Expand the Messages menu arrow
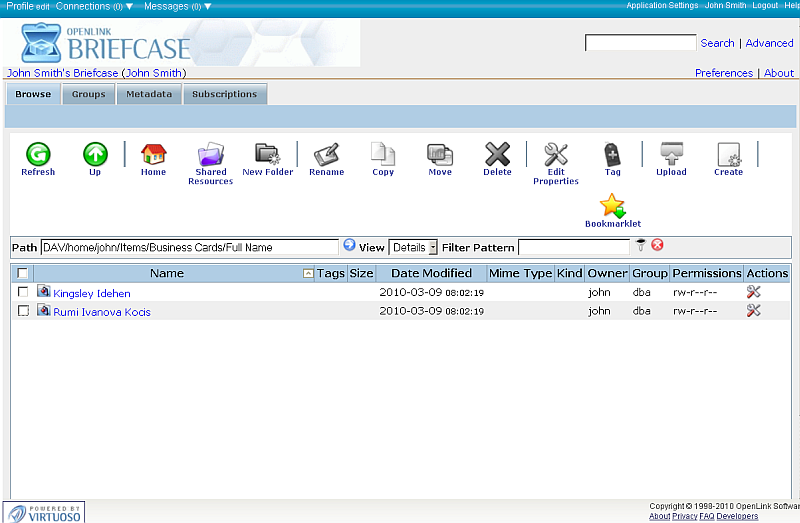Viewport: 800px width, 523px height. [207, 6]
